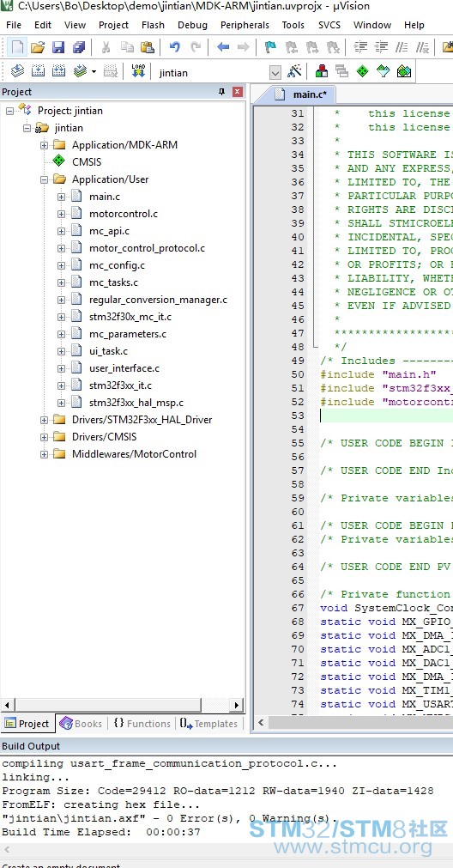Select motorcontrol.c in the project tree
Image resolution: width=453 pixels, height=868 pixels.
pyautogui.click(x=124, y=214)
